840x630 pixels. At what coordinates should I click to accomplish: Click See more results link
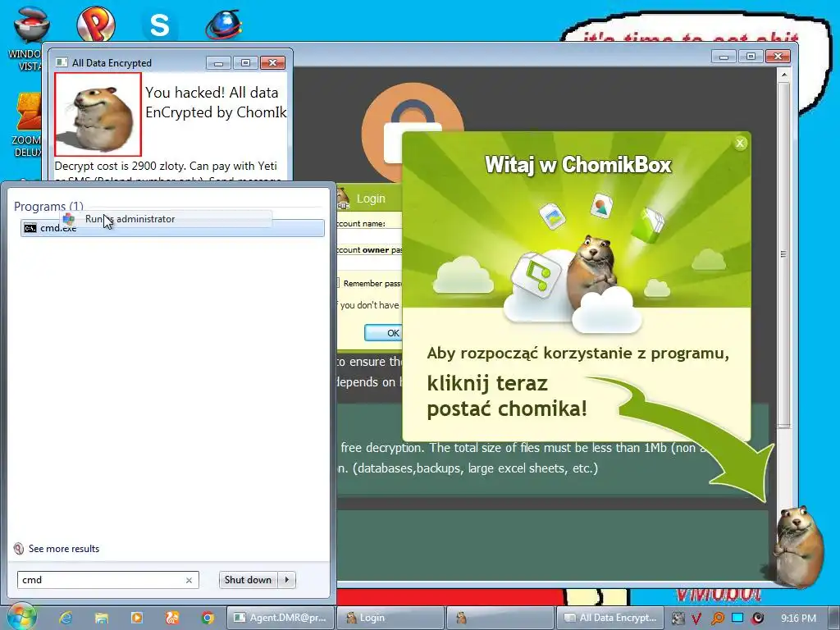pos(64,549)
